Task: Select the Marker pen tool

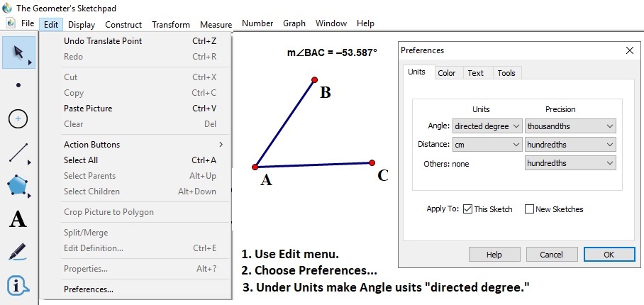Action: pos(18,252)
